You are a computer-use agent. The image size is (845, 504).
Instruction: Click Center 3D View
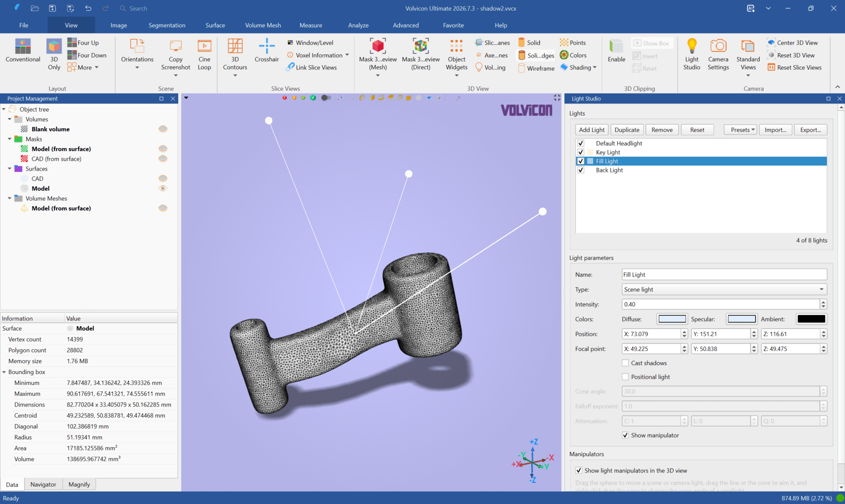point(792,43)
